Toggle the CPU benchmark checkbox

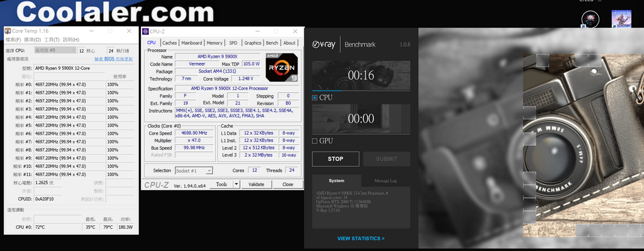(x=314, y=98)
